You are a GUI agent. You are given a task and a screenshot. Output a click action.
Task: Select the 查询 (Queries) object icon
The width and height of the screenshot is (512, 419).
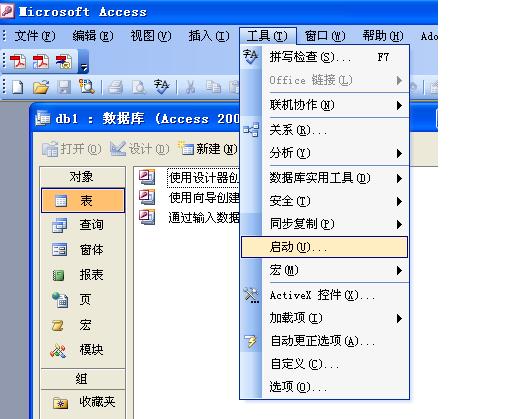point(59,225)
